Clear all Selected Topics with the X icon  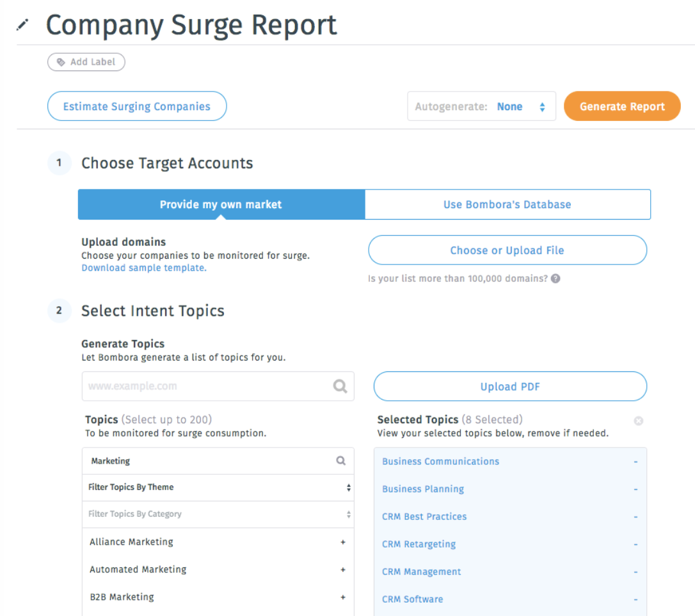coord(638,421)
